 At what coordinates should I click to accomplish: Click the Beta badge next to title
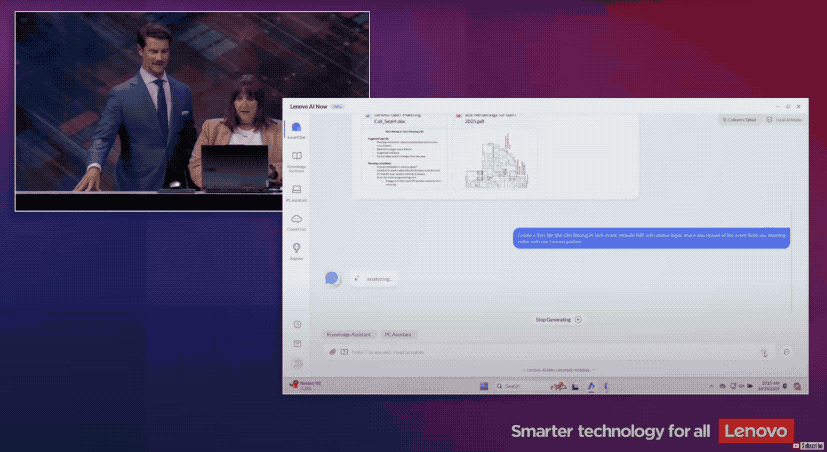[338, 107]
